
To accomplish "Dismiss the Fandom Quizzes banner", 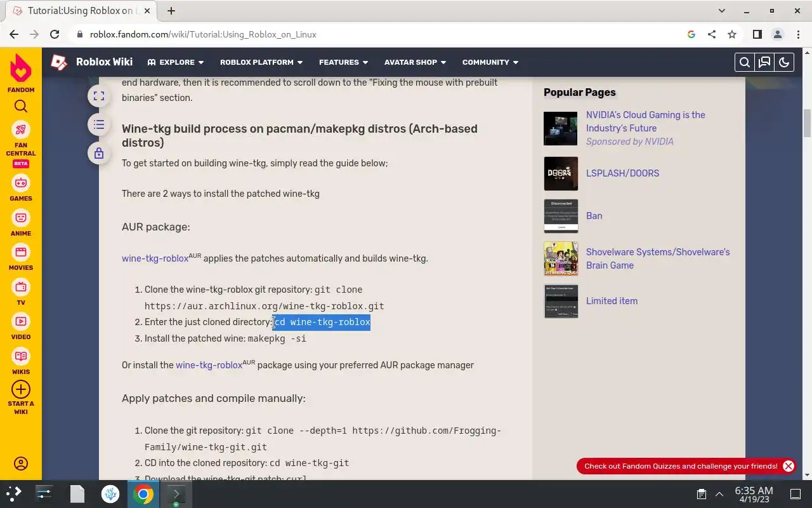I will 789,466.
